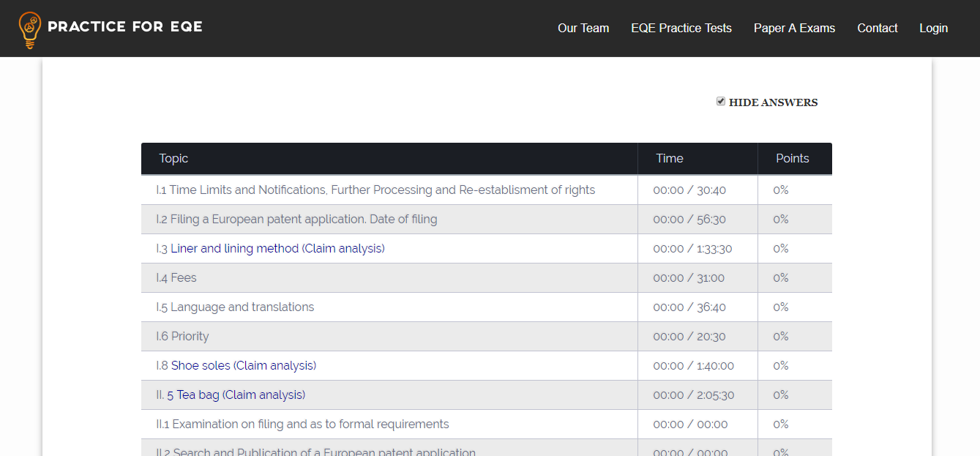Select the I.6 Priority topic row
The image size is (980, 456).
pos(182,336)
